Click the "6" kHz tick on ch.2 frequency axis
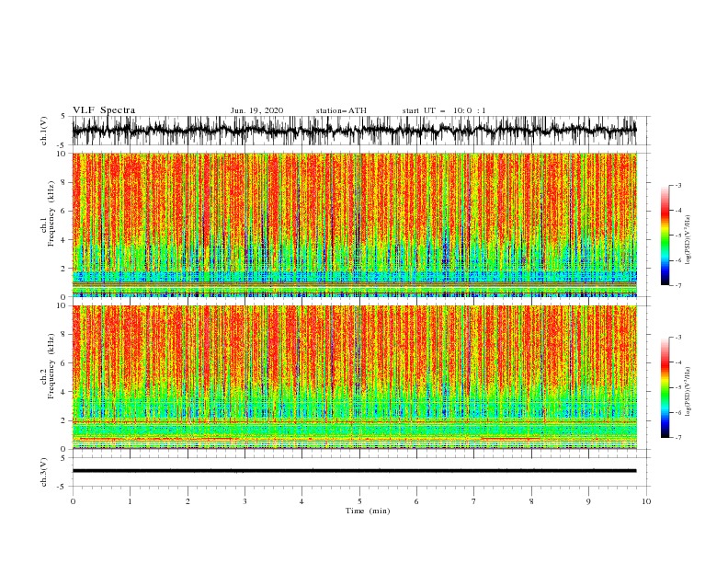The height and width of the screenshot is (563, 728). click(64, 363)
